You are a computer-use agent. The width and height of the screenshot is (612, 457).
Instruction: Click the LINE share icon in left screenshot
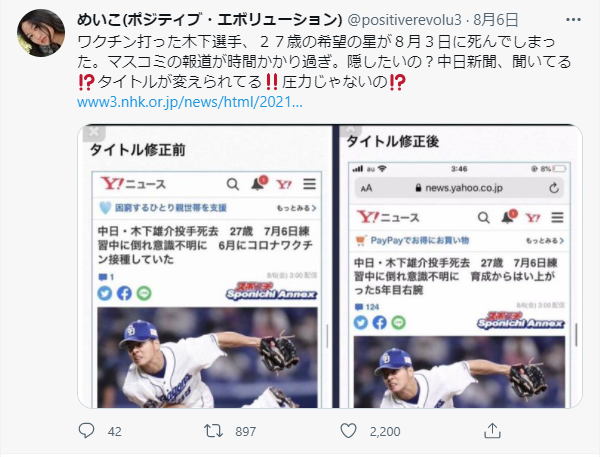tap(144, 293)
